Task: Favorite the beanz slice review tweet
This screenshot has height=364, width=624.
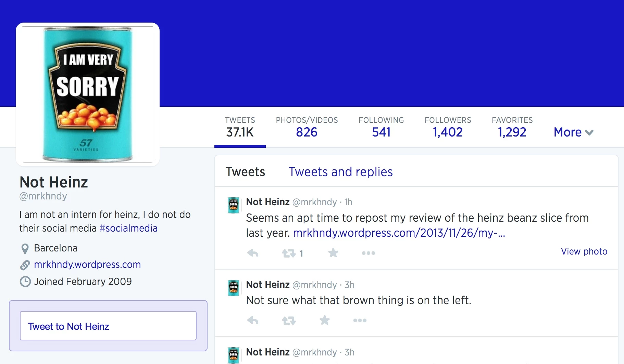Action: 333,253
